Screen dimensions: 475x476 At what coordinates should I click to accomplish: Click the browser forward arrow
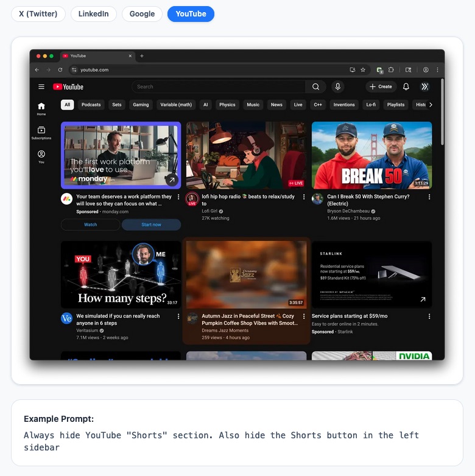pos(48,70)
